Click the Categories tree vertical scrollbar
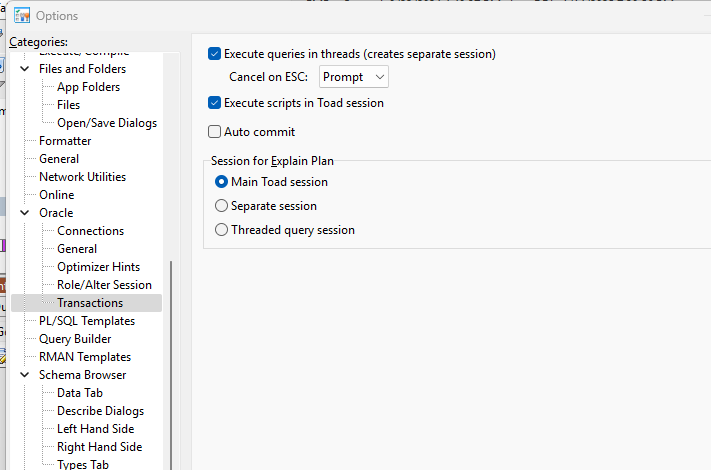 click(x=171, y=365)
